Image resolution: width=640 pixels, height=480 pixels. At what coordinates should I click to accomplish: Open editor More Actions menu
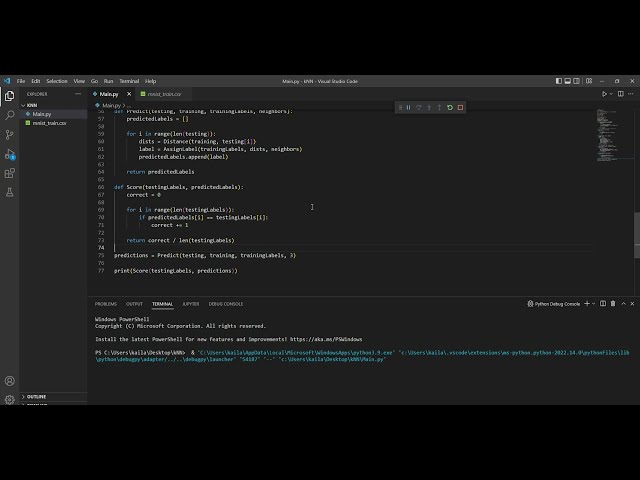(x=631, y=94)
